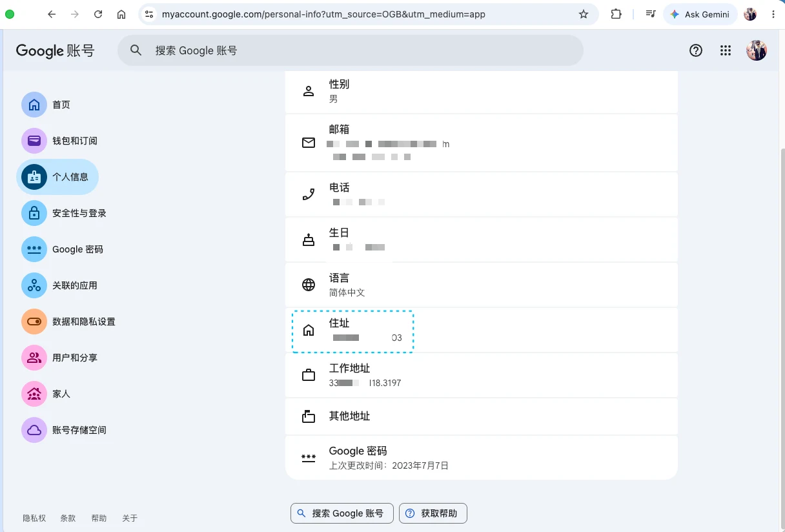Click the 上次更改时间：2023年7月7日 text
This screenshot has width=785, height=532.
click(389, 466)
